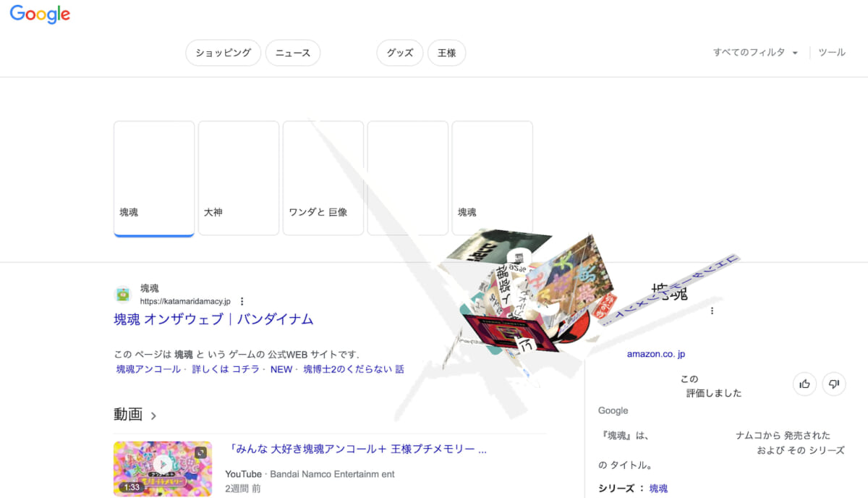Open the 「みんな 大好き塊魂アンコール＋ video title link
The width and height of the screenshot is (868, 498).
coord(358,450)
